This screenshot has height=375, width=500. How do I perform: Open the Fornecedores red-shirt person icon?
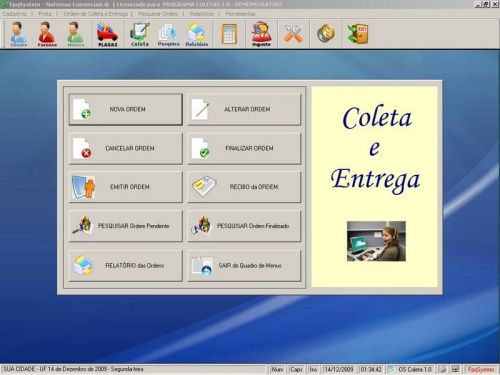coord(47,34)
